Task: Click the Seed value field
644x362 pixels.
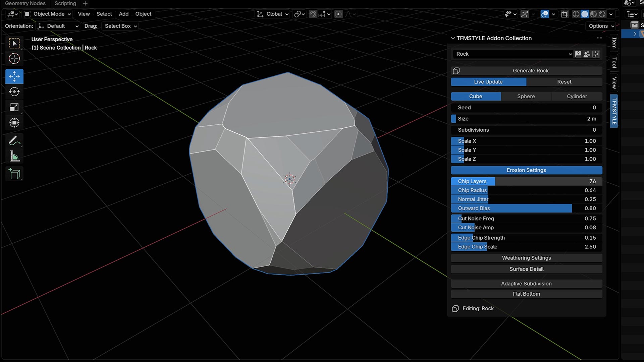Action: pos(526,108)
